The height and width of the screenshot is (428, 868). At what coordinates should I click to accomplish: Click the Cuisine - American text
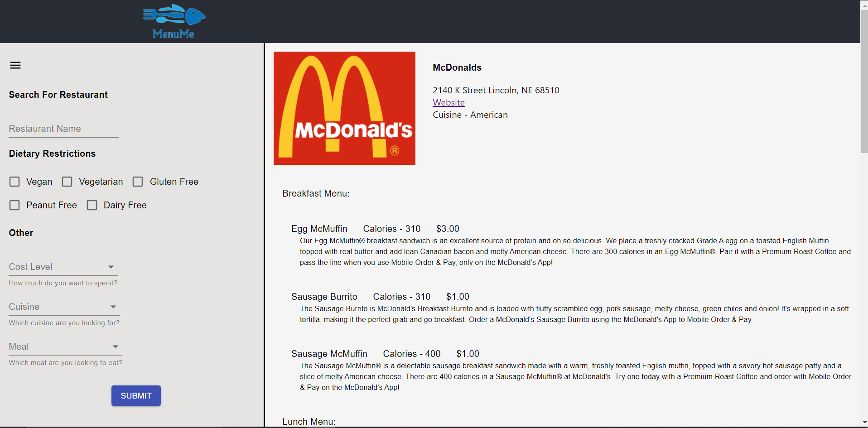pos(470,115)
